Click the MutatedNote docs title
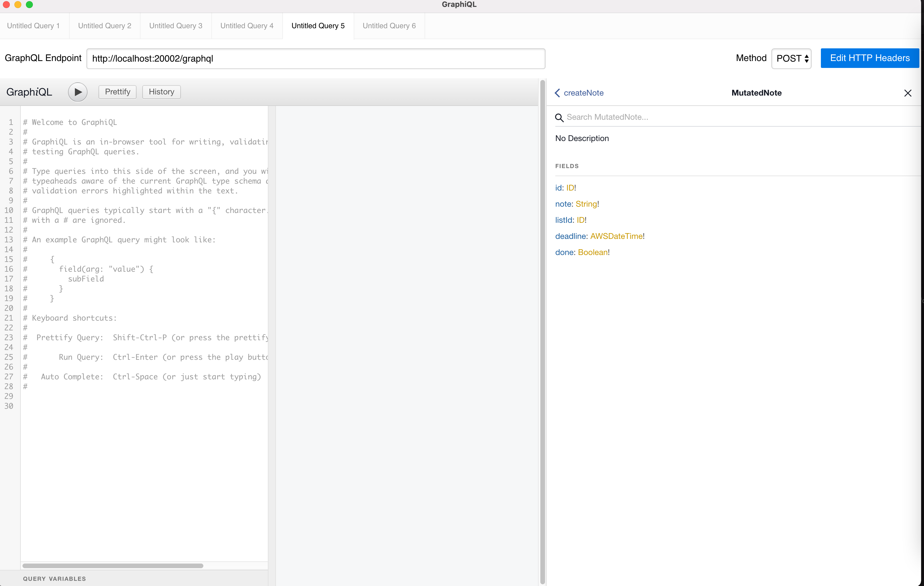This screenshot has height=586, width=924. coord(756,93)
